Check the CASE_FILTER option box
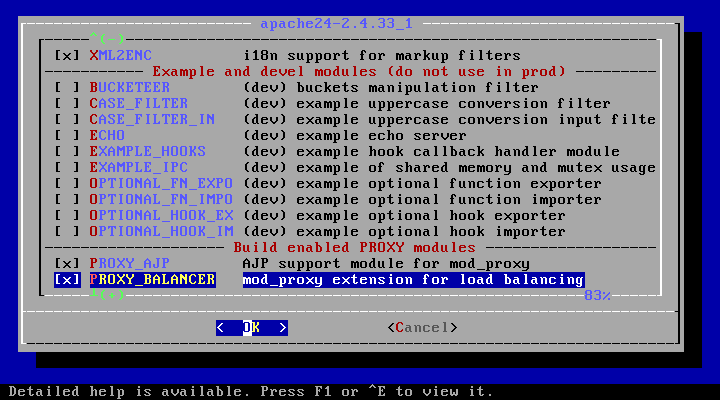Viewport: 720px width, 400px height. pyautogui.click(x=67, y=103)
